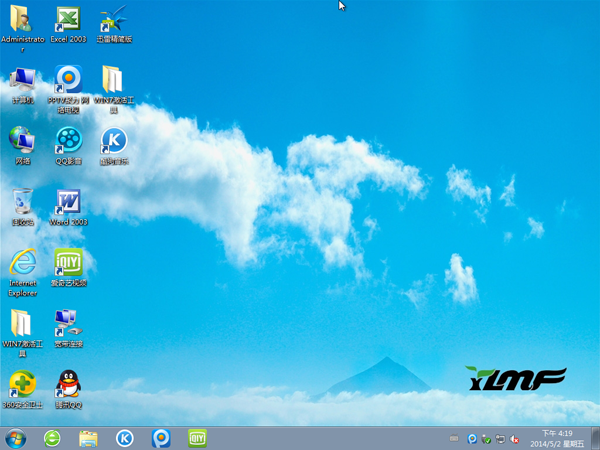The height and width of the screenshot is (450, 600).
Task: Select the Recycle Bin icon
Action: coord(22,201)
